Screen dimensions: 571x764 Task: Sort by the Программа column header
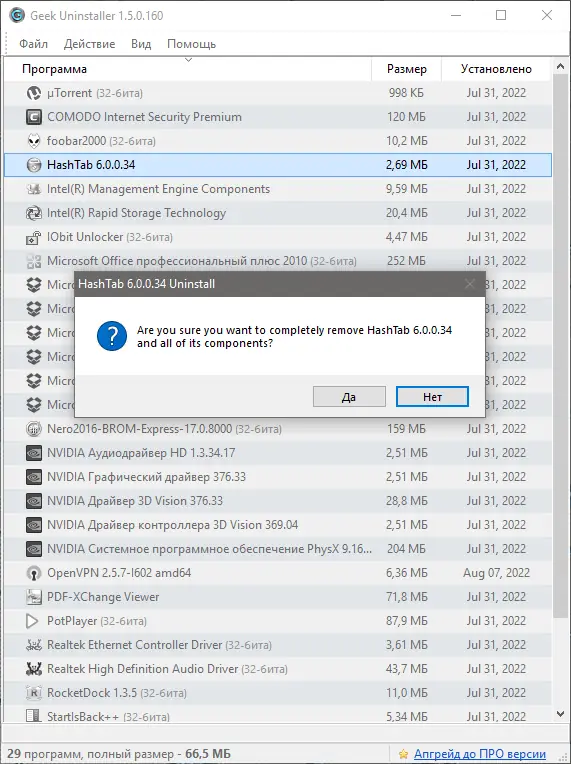tap(188, 69)
